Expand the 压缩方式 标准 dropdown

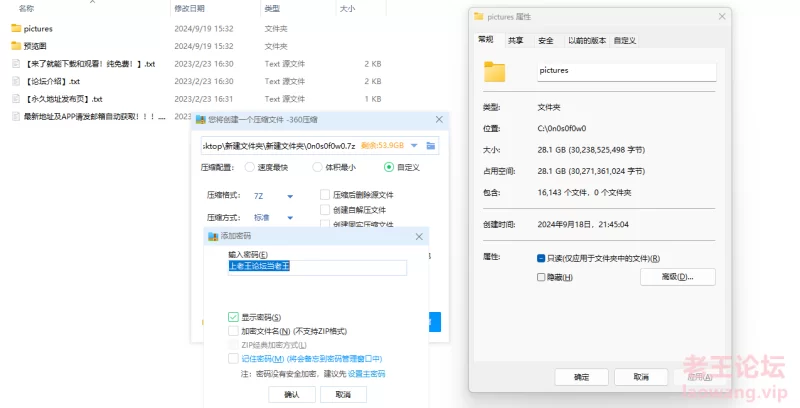[290, 218]
